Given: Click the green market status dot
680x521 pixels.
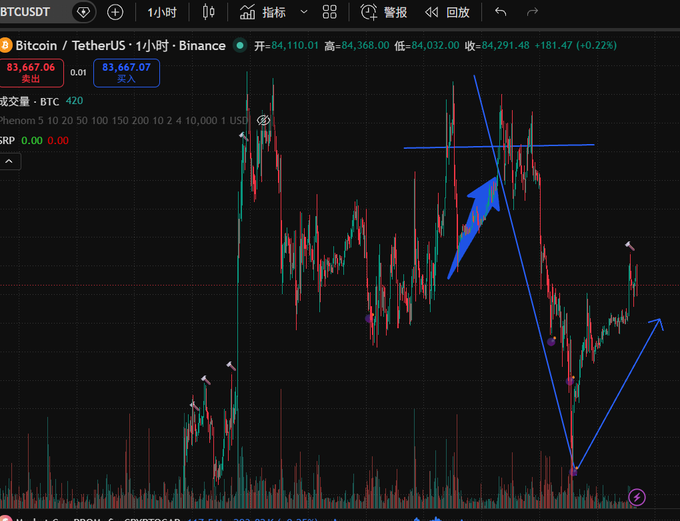Looking at the screenshot, I should click(239, 45).
